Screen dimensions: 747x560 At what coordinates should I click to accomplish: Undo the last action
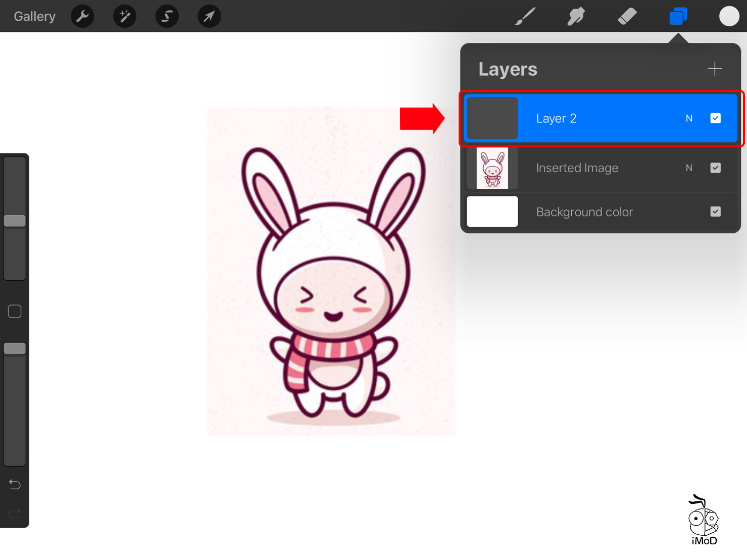point(15,485)
